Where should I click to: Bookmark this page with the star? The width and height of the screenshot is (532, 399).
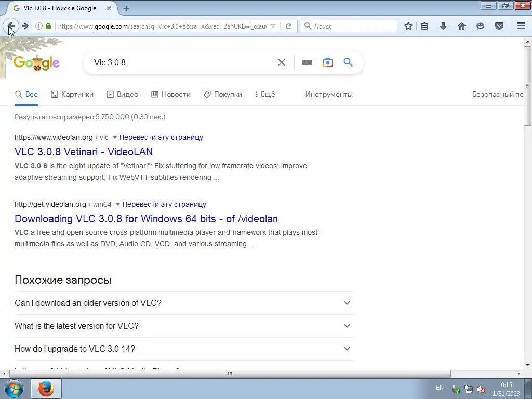pyautogui.click(x=408, y=26)
